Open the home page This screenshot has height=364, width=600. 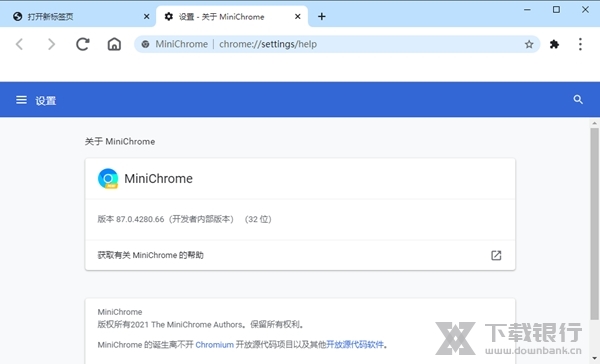click(114, 44)
